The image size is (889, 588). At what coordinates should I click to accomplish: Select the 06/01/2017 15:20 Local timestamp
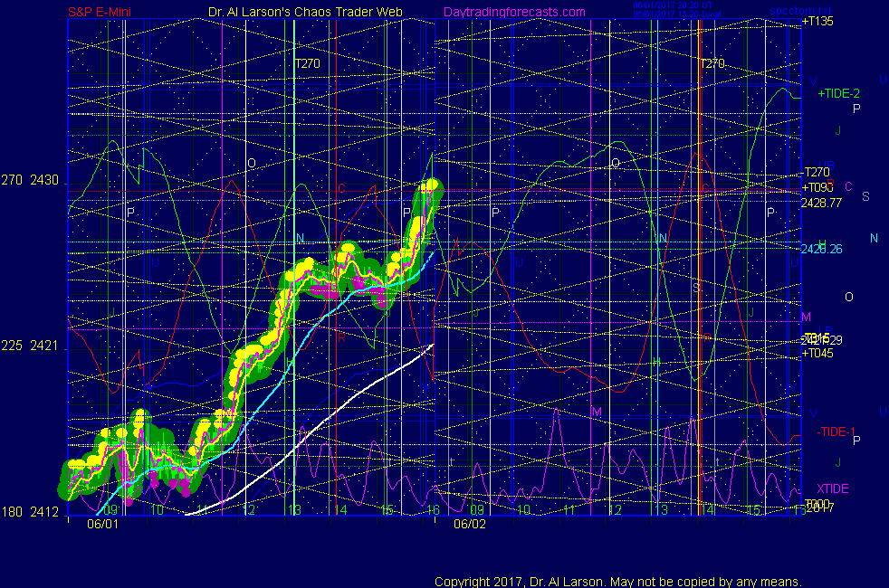677,14
